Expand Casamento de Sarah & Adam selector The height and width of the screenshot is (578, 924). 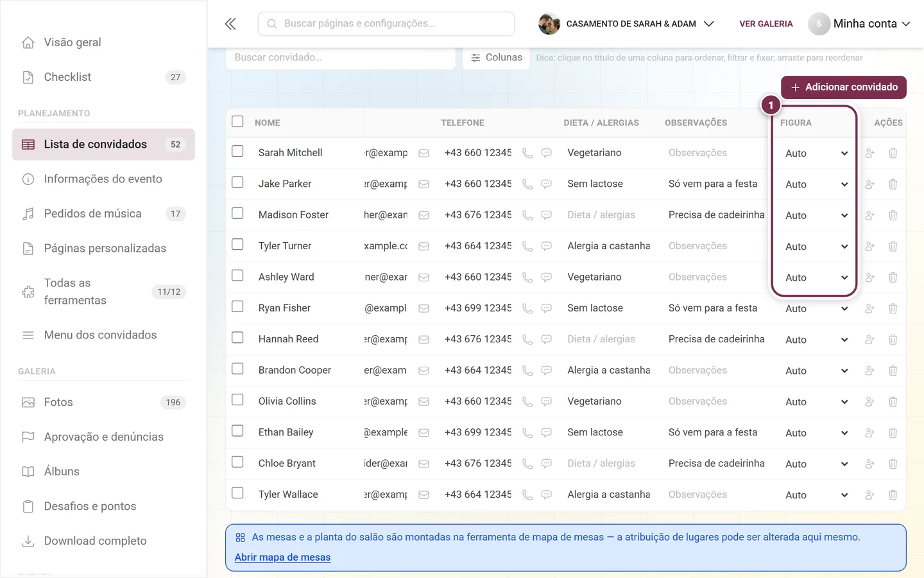pyautogui.click(x=626, y=24)
